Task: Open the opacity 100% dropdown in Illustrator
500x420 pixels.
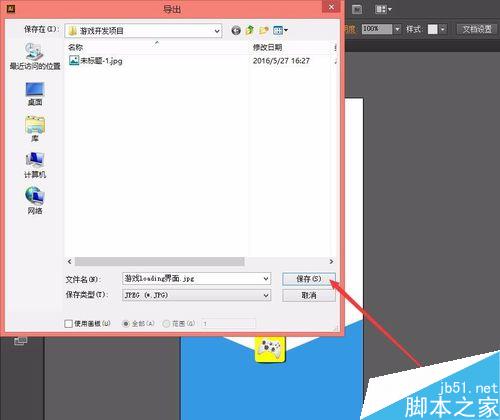Action: tap(397, 29)
